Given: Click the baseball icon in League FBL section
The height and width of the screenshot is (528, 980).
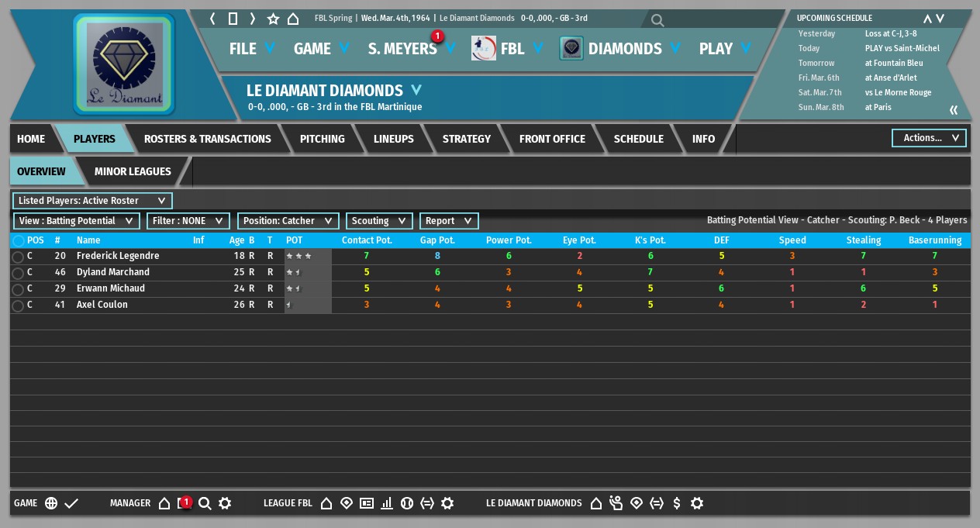Looking at the screenshot, I should tap(407, 503).
